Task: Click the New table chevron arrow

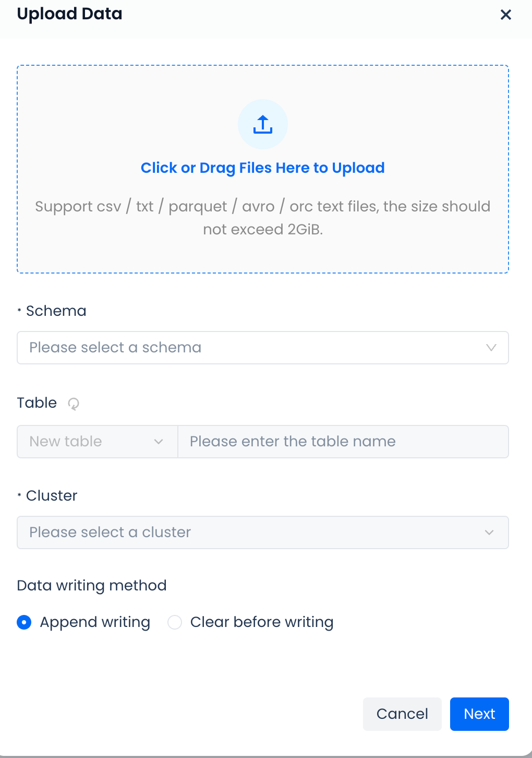Action: tap(159, 442)
